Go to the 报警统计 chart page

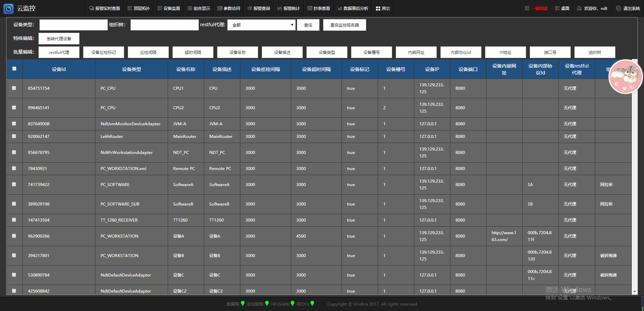click(288, 9)
